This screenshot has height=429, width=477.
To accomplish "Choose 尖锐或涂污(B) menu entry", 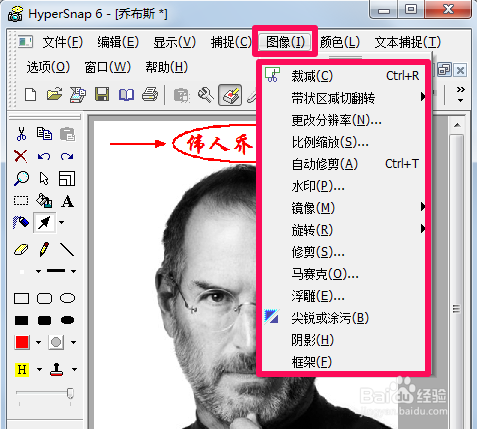I will pos(343,318).
